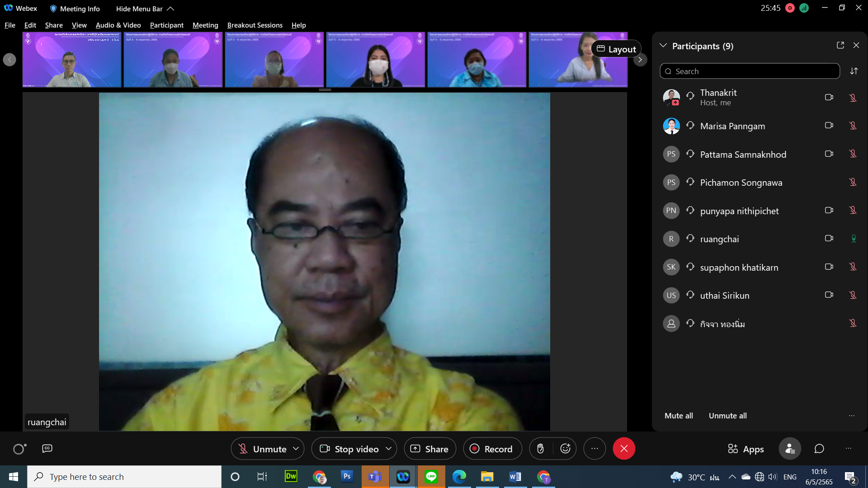
Task: Show previous video thumbnails with left arrow
Action: click(x=9, y=60)
